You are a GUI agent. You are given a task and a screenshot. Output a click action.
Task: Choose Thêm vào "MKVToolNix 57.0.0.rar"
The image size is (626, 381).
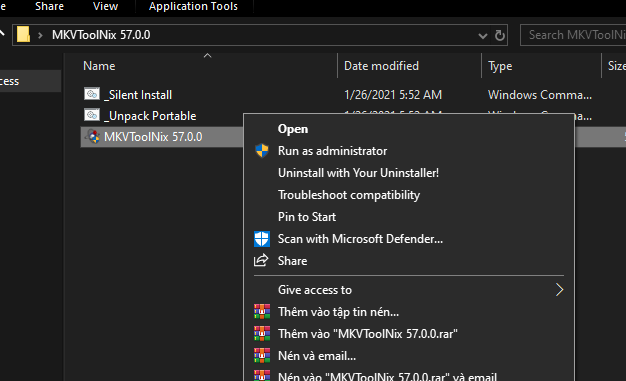tap(367, 334)
